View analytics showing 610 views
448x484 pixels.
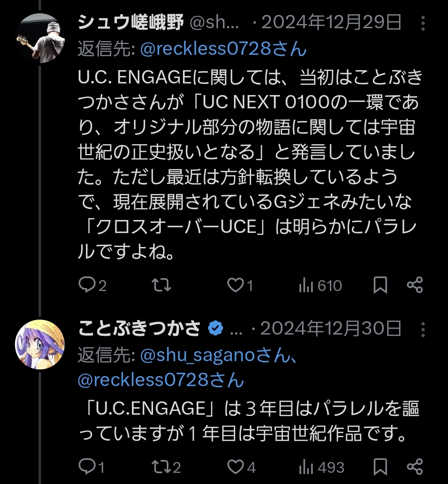[320, 286]
